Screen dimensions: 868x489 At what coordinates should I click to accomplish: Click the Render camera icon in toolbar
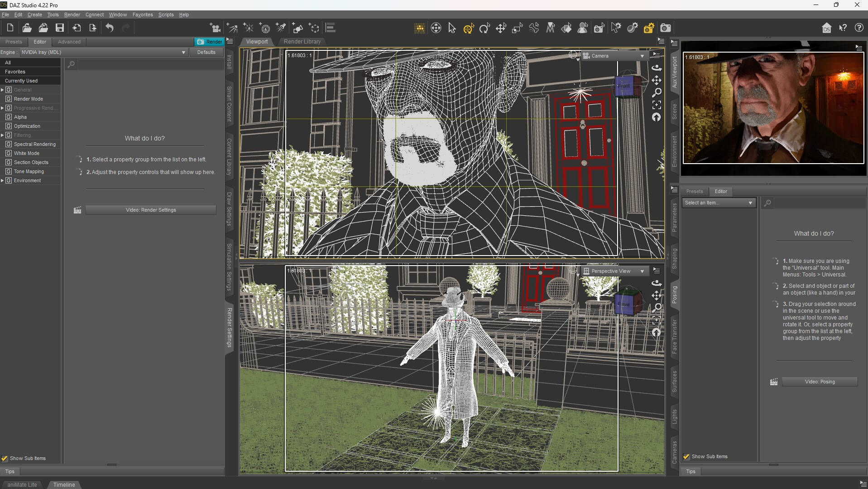point(665,28)
